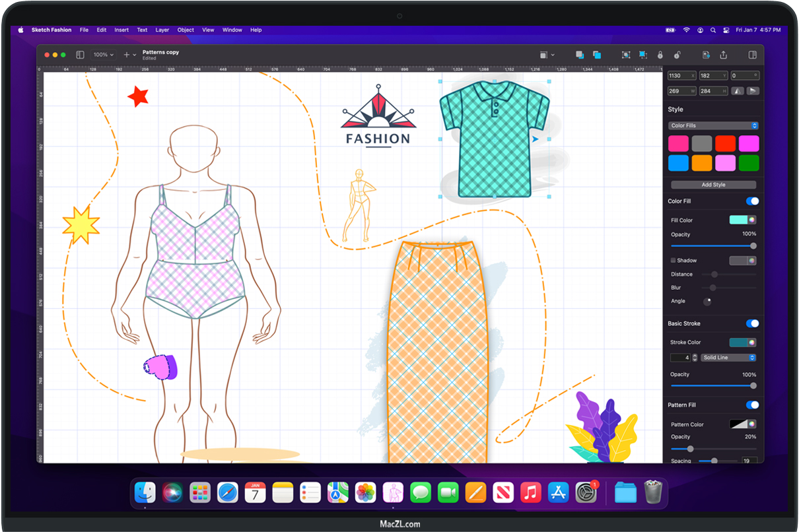Click the flip vertical button

pos(753,91)
